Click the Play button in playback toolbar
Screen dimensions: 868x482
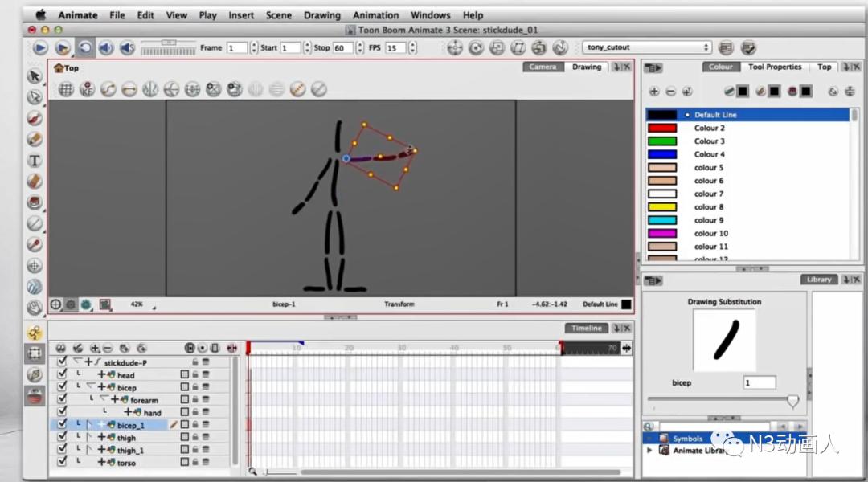(40, 48)
